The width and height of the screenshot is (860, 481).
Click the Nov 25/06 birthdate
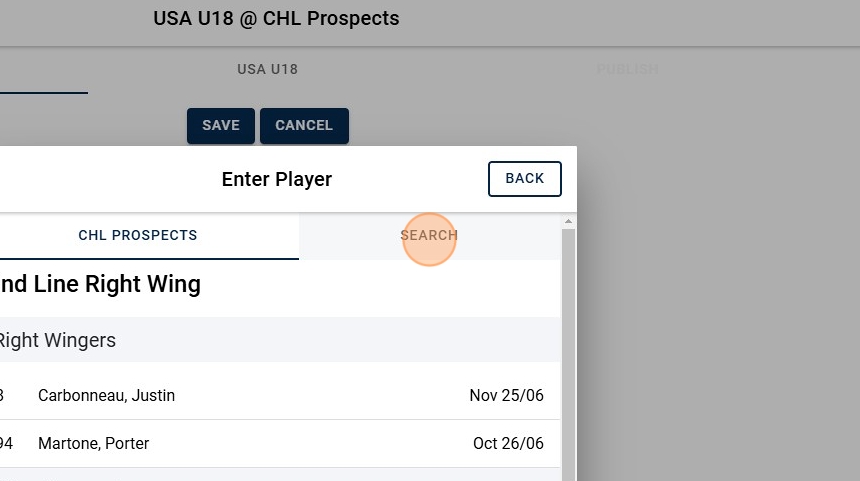coord(506,396)
